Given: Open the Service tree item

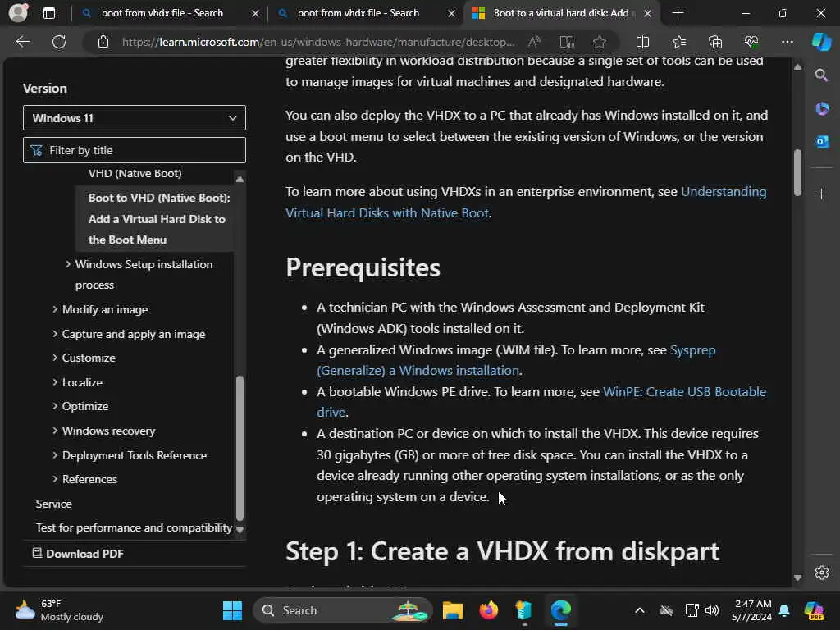Looking at the screenshot, I should pos(53,504).
